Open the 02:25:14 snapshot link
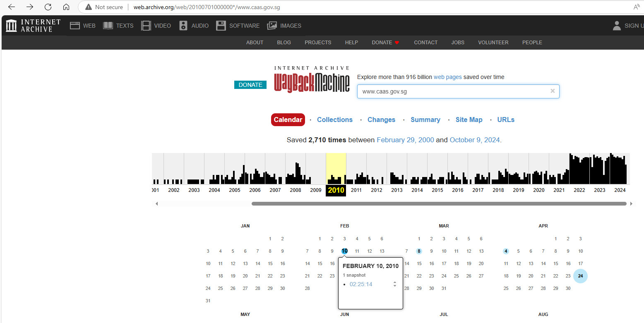This screenshot has width=644, height=323. 361,284
